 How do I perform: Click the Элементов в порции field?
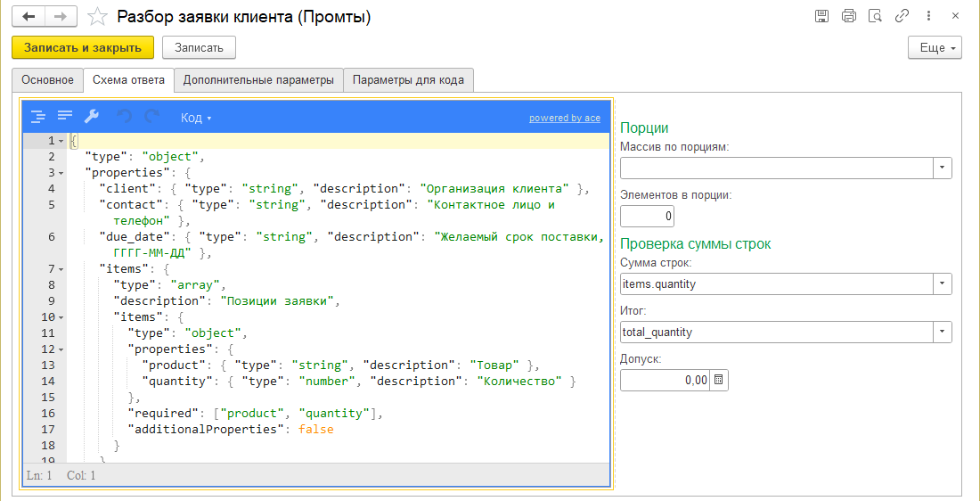(x=647, y=217)
